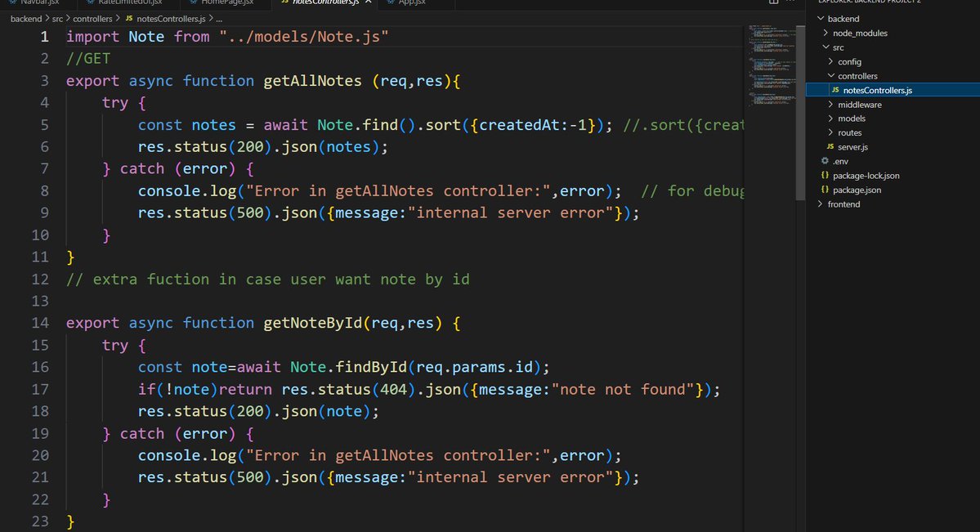Click line number 1 in the gutter
This screenshot has height=532, width=980.
pyautogui.click(x=44, y=37)
